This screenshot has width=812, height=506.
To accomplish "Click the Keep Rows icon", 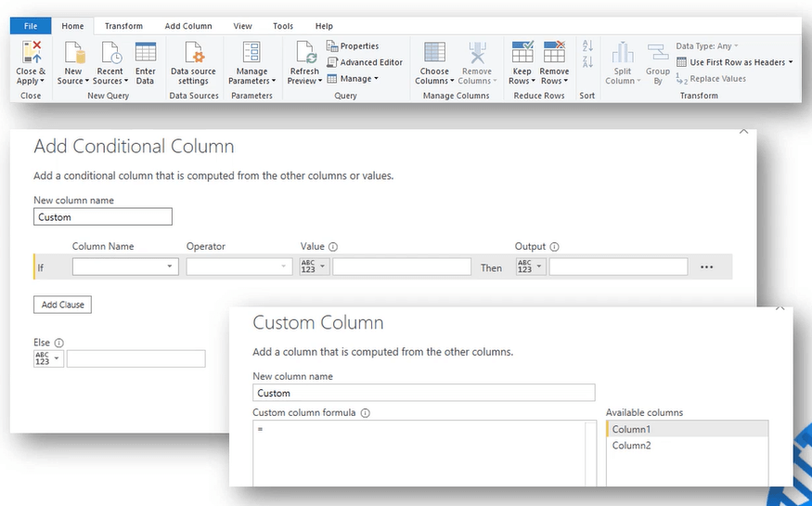I will [x=522, y=52].
